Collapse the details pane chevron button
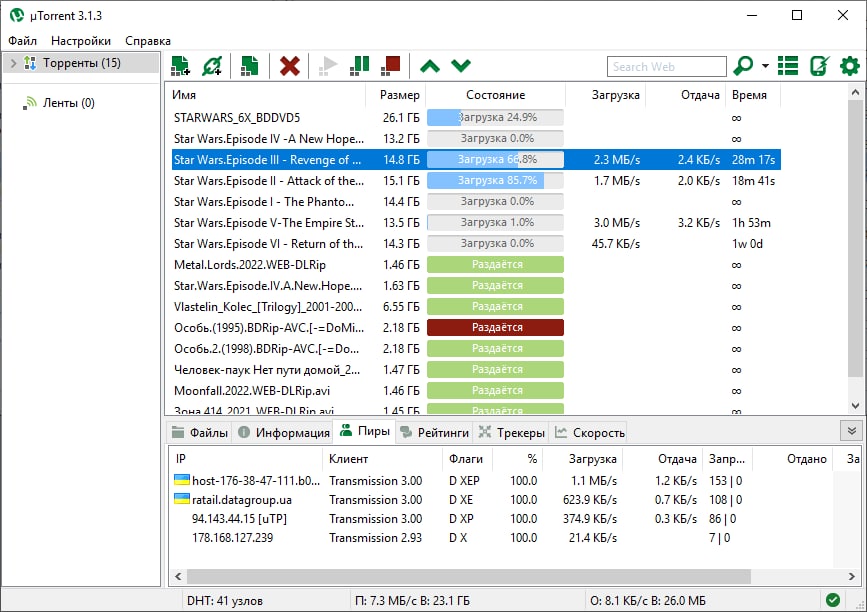This screenshot has height=612, width=867. coord(851,431)
